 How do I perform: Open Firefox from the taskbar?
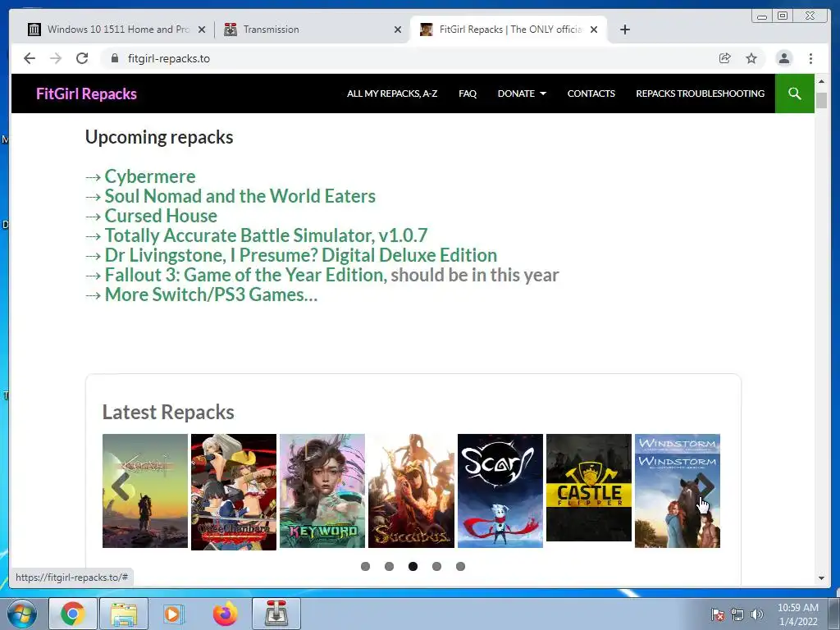[x=225, y=614]
